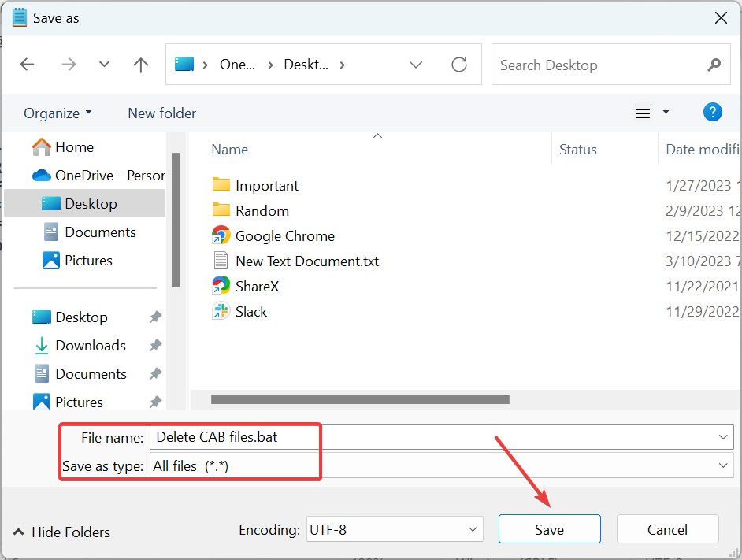Image resolution: width=742 pixels, height=560 pixels.
Task: Select the ShareX shortcut item
Action: click(x=257, y=287)
